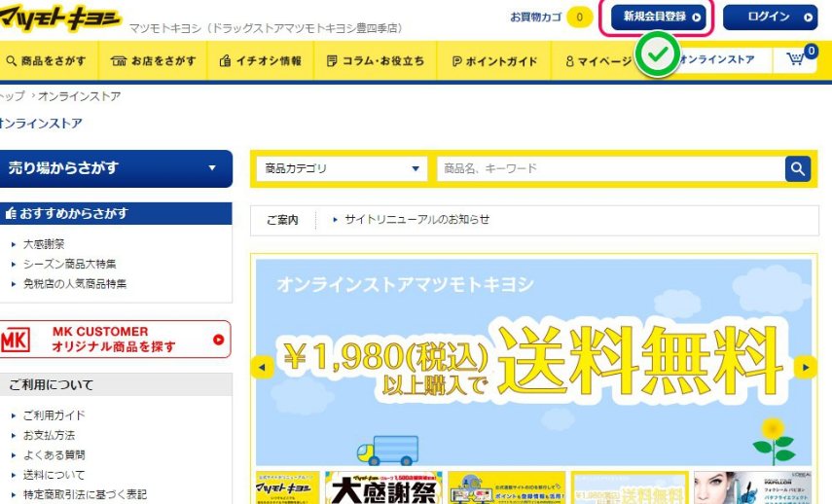Open サイトリニューアルのお知らせ notice
Image resolution: width=832 pixels, height=504 pixels.
pos(416,219)
